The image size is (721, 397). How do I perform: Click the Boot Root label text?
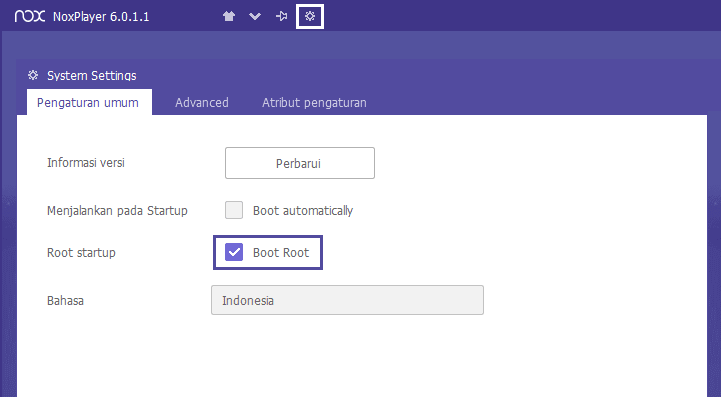click(281, 253)
